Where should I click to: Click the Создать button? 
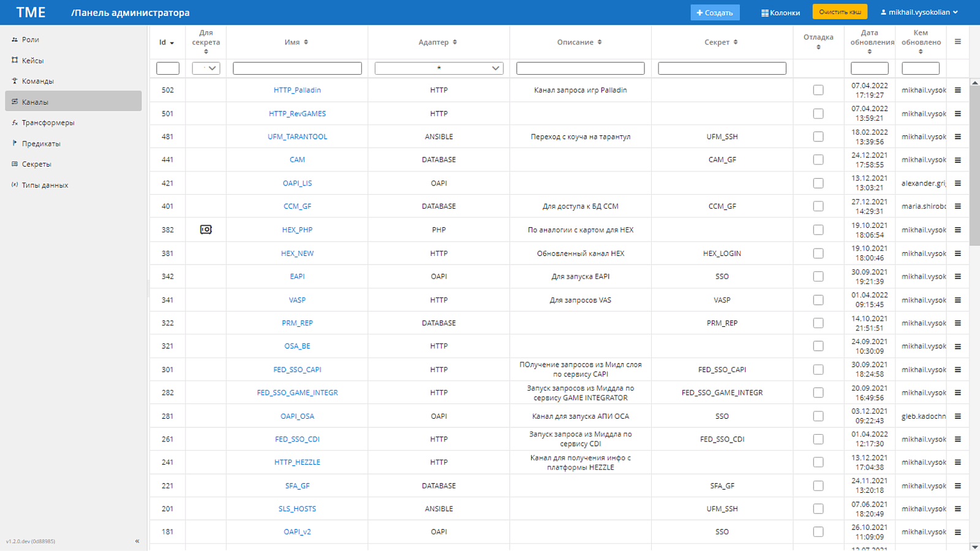pos(715,12)
